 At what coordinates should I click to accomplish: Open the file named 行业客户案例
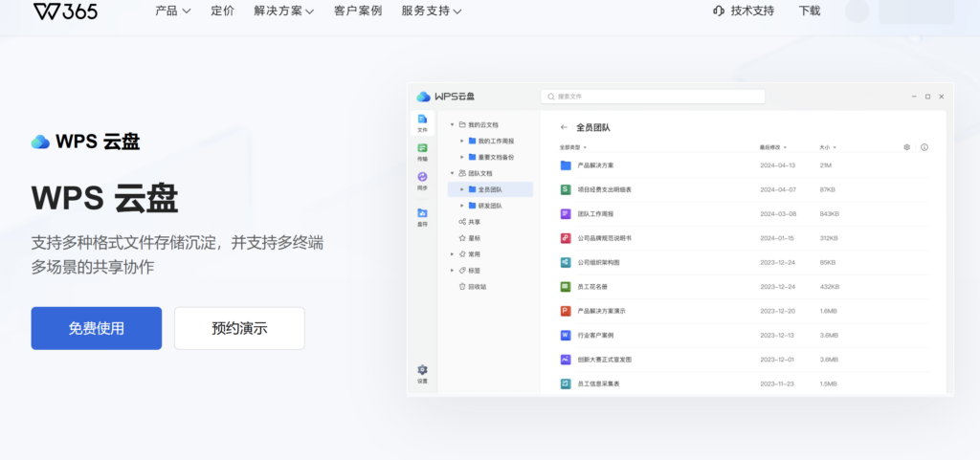(x=595, y=335)
